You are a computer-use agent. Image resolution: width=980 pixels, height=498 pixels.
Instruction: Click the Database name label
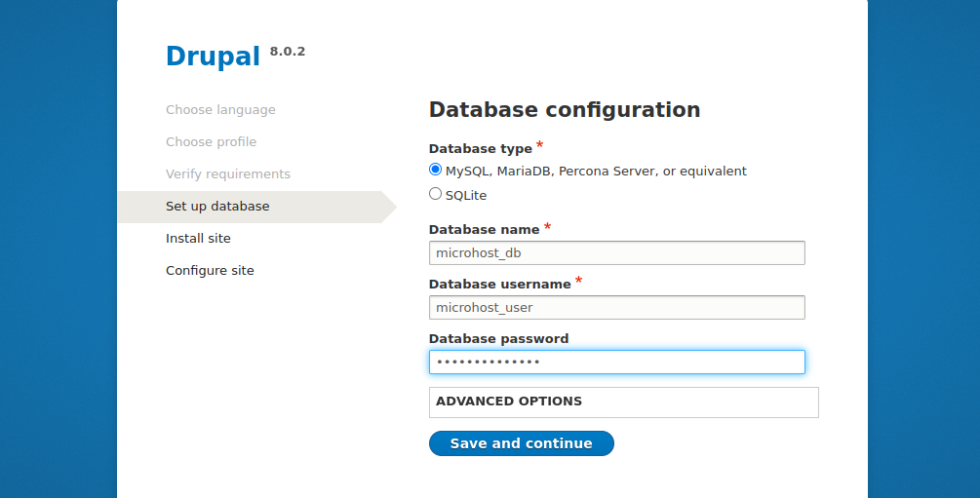click(x=485, y=229)
